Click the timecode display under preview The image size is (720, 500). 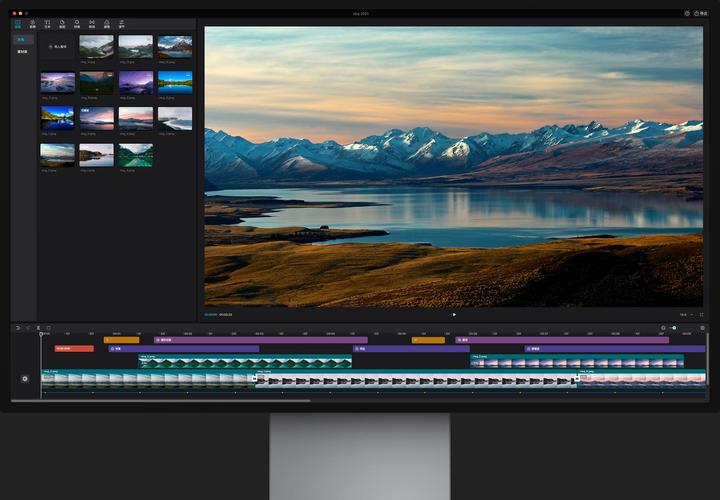218,315
